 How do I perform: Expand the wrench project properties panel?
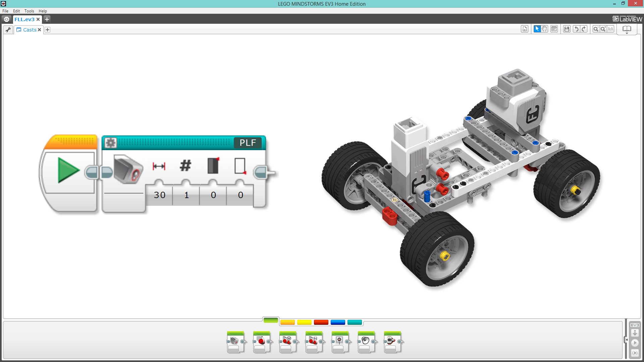click(x=7, y=29)
